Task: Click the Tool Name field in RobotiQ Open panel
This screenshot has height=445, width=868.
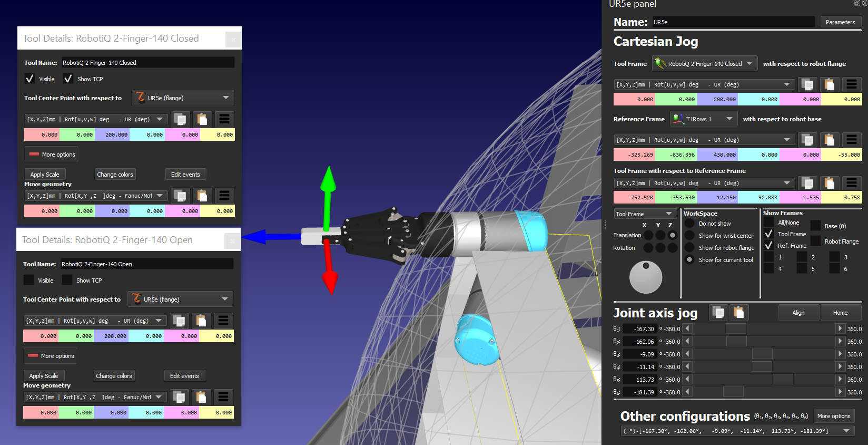Action: click(x=147, y=264)
